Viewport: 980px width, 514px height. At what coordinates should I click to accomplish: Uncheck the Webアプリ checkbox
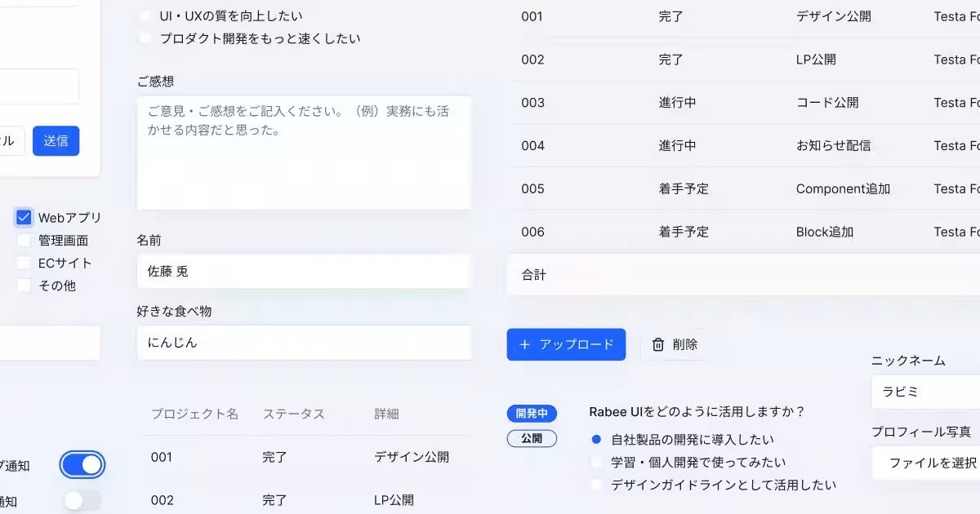24,217
